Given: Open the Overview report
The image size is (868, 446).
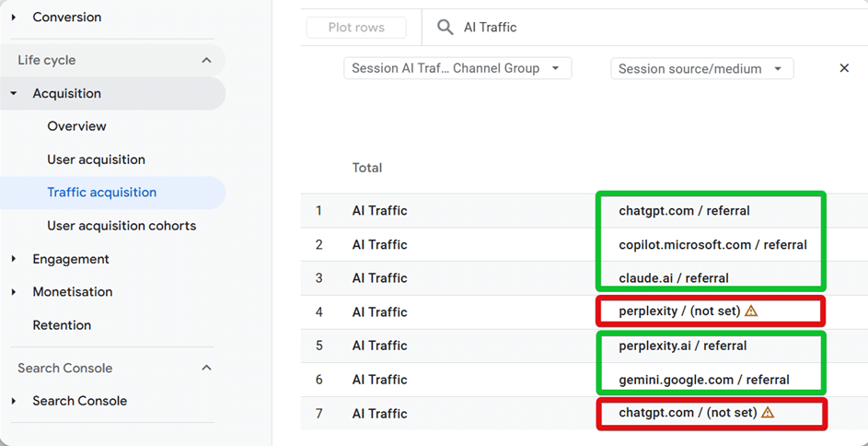Looking at the screenshot, I should [x=76, y=126].
